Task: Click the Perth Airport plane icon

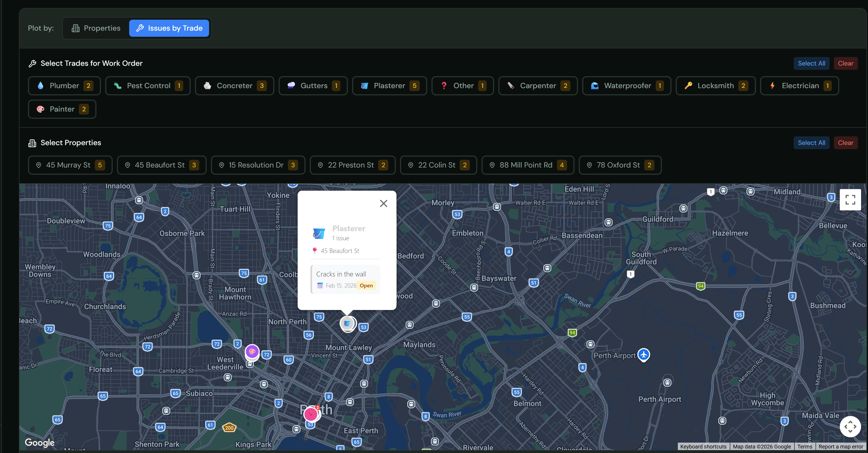Action: pos(643,355)
